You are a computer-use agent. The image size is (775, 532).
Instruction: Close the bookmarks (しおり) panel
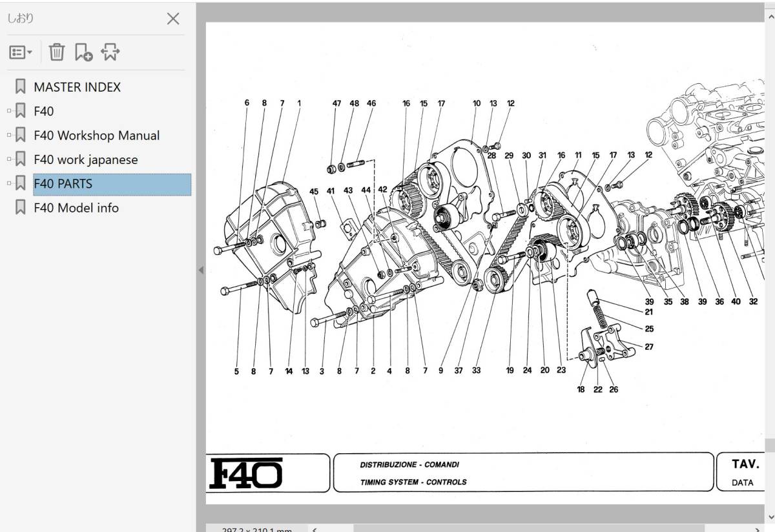[x=173, y=19]
